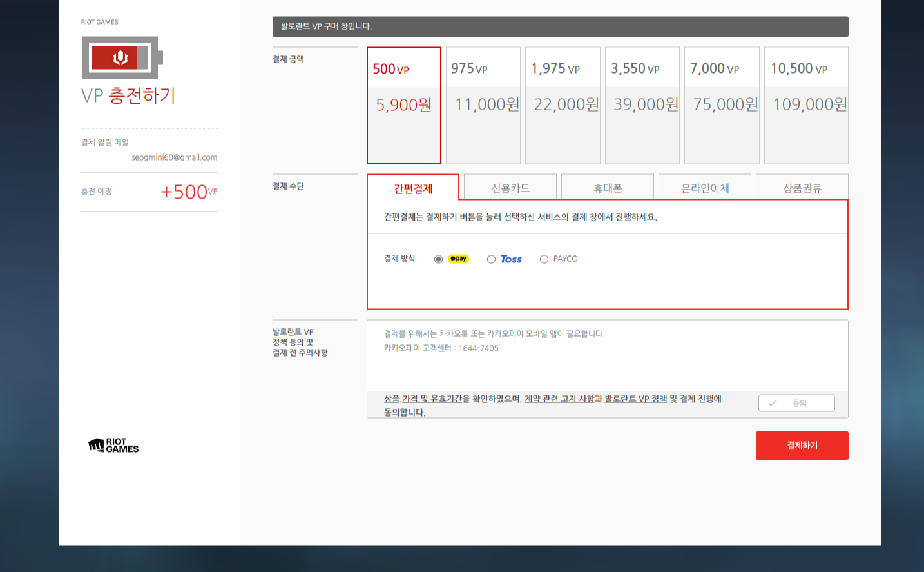Click the 결제 수단 label
Image resolution: width=924 pixels, height=572 pixels.
pyautogui.click(x=288, y=186)
